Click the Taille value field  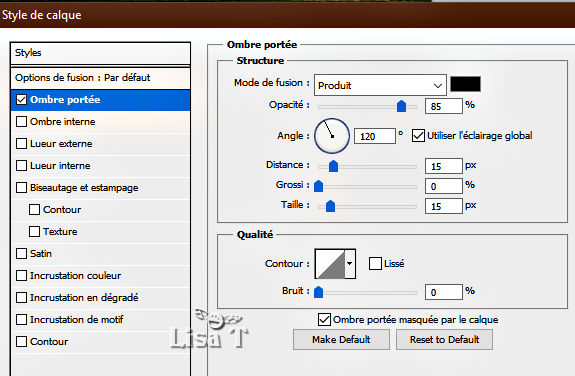point(444,206)
